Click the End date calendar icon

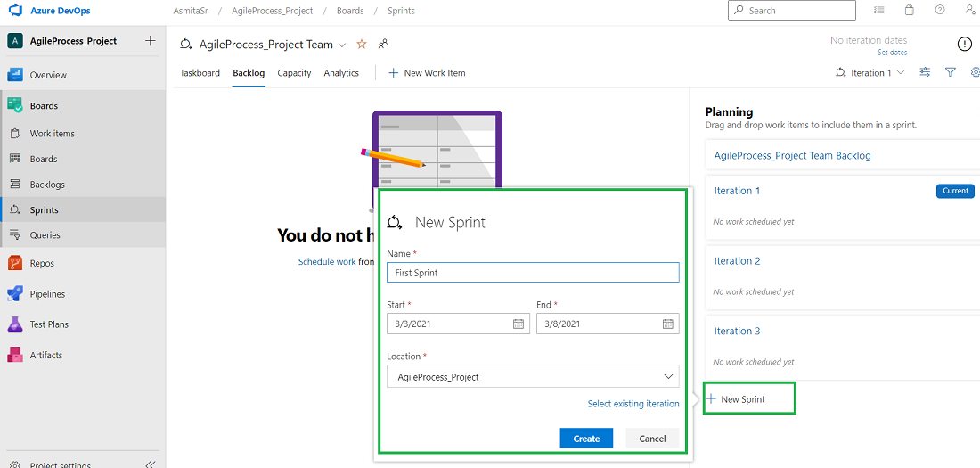click(668, 324)
